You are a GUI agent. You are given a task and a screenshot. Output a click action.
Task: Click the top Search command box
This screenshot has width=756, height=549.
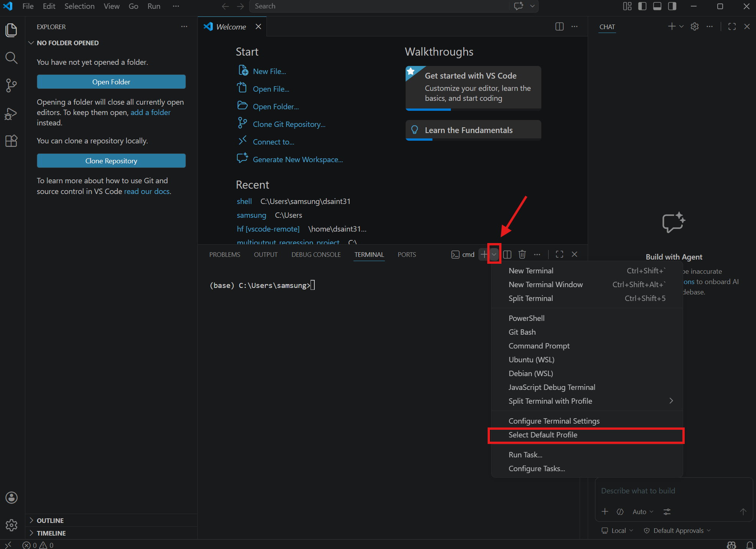coord(380,6)
